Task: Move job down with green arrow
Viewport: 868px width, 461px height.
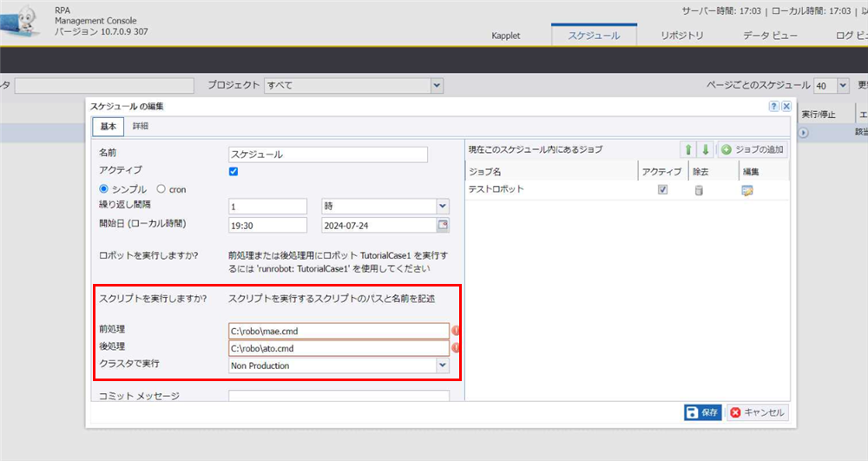Action: coord(705,149)
